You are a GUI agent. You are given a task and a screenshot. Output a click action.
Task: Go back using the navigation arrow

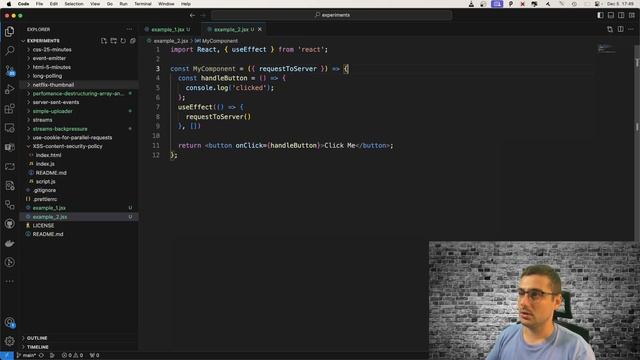tap(192, 15)
